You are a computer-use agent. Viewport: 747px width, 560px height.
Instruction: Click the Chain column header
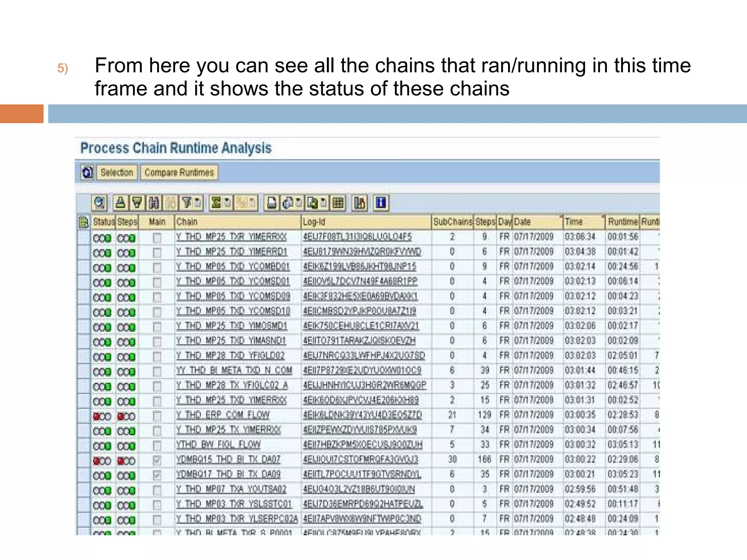tap(238, 222)
